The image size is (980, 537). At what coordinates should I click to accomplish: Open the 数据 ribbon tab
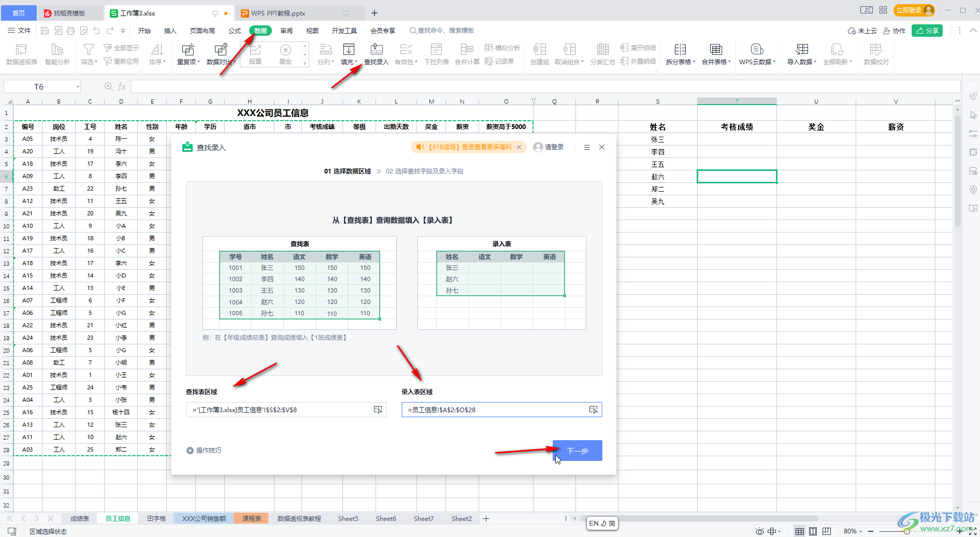coord(261,31)
